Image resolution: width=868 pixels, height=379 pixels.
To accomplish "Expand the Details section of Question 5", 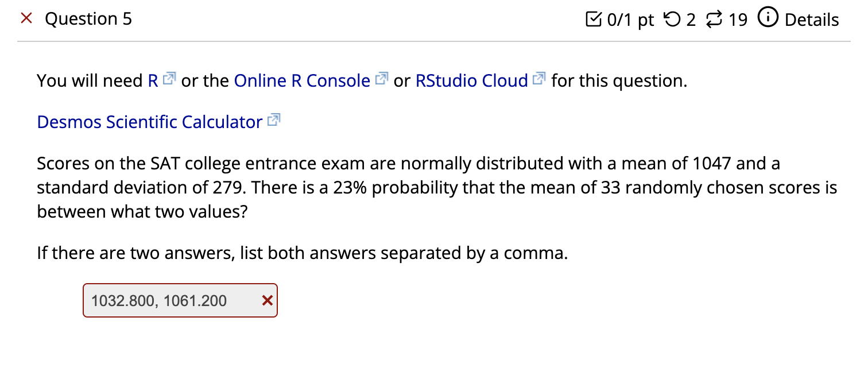I will [811, 20].
